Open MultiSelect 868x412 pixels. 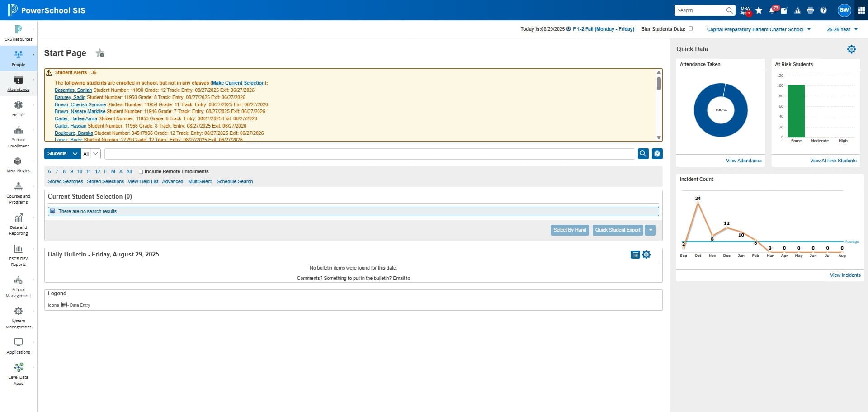pos(200,182)
